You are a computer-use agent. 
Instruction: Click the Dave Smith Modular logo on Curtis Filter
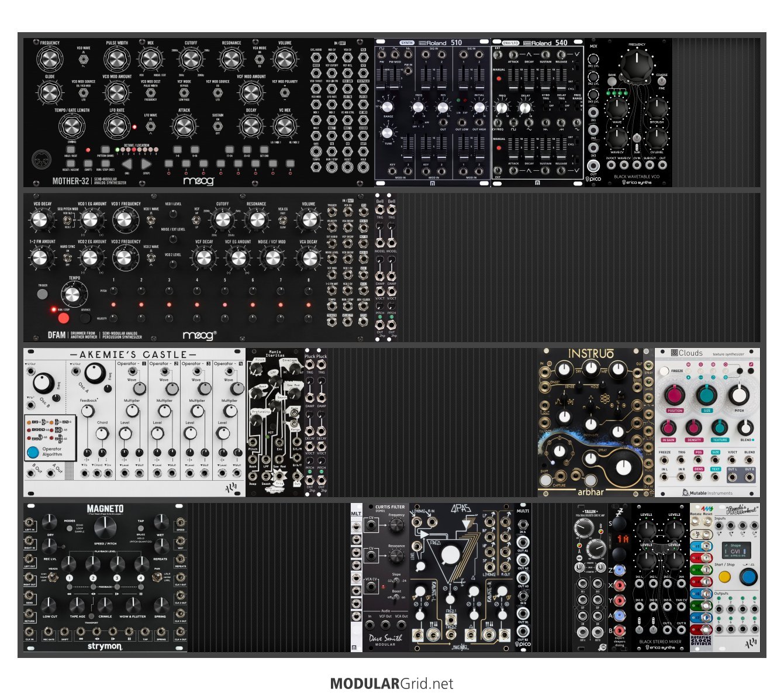[385, 640]
